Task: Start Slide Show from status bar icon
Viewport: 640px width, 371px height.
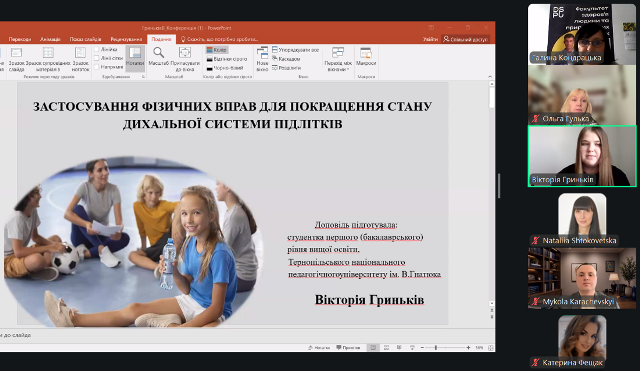Action: 412,348
